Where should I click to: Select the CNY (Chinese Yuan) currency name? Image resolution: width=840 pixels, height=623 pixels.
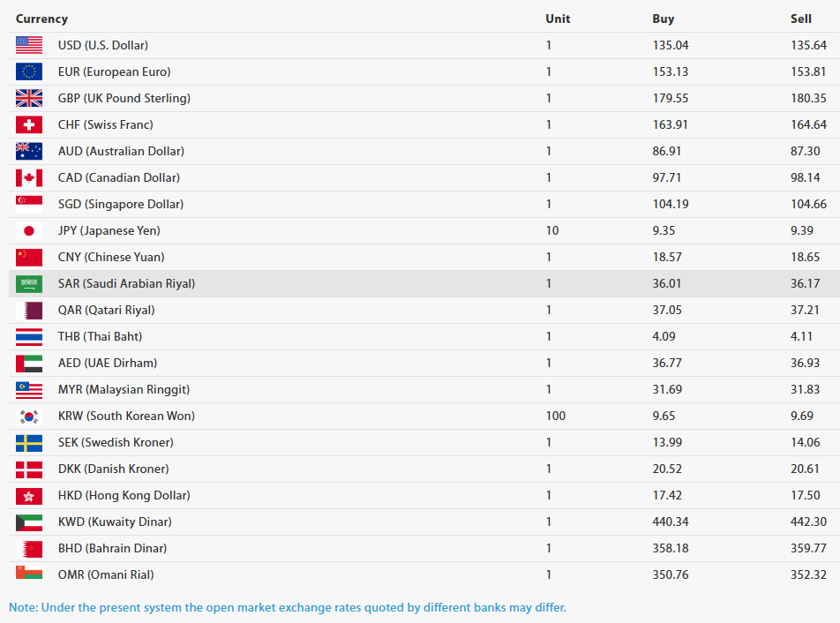point(111,257)
